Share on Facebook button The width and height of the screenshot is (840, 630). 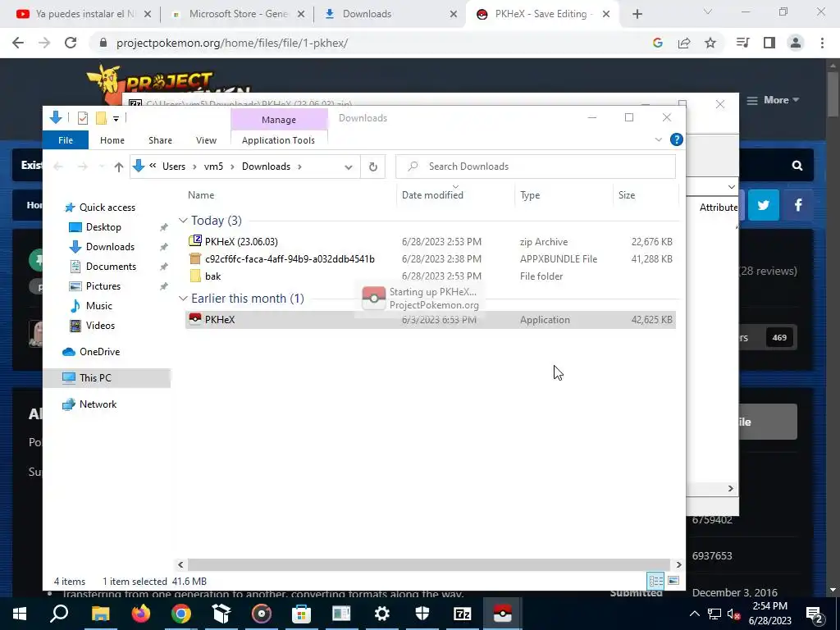click(x=797, y=205)
